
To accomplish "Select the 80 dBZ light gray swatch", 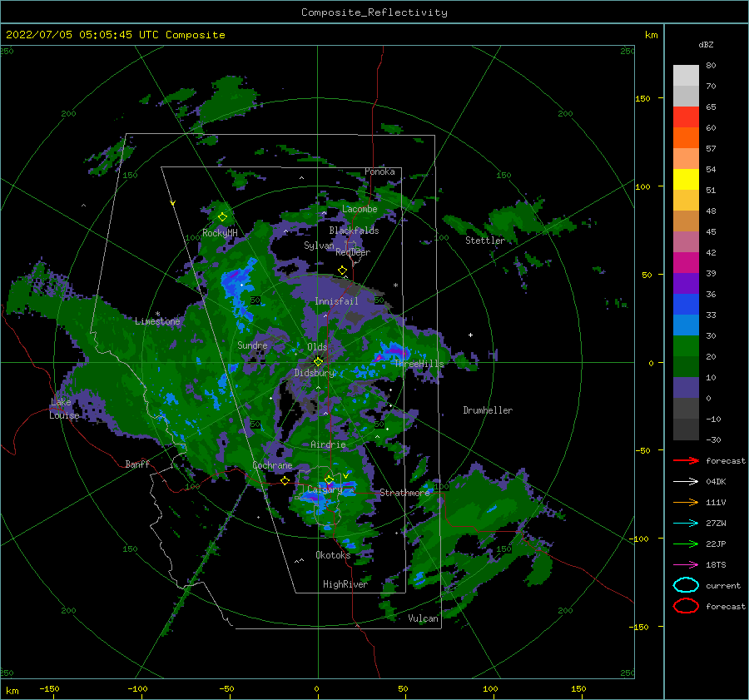I will click(x=686, y=75).
